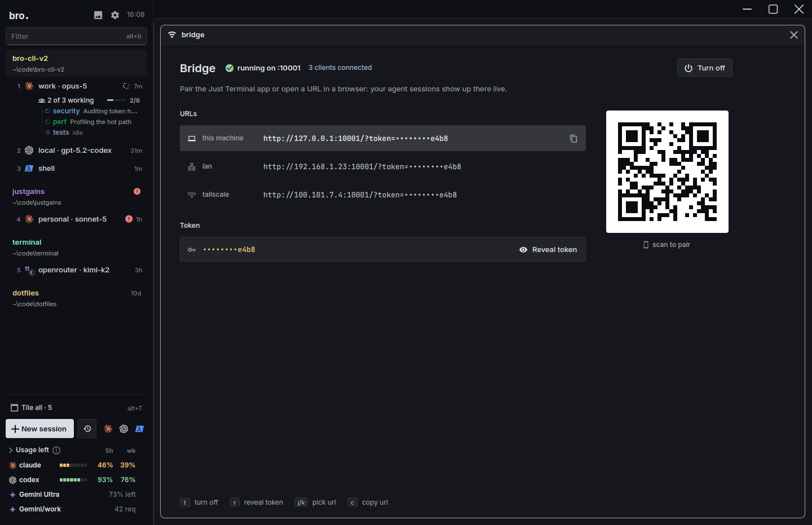Click the tailscale icon

tap(192, 195)
